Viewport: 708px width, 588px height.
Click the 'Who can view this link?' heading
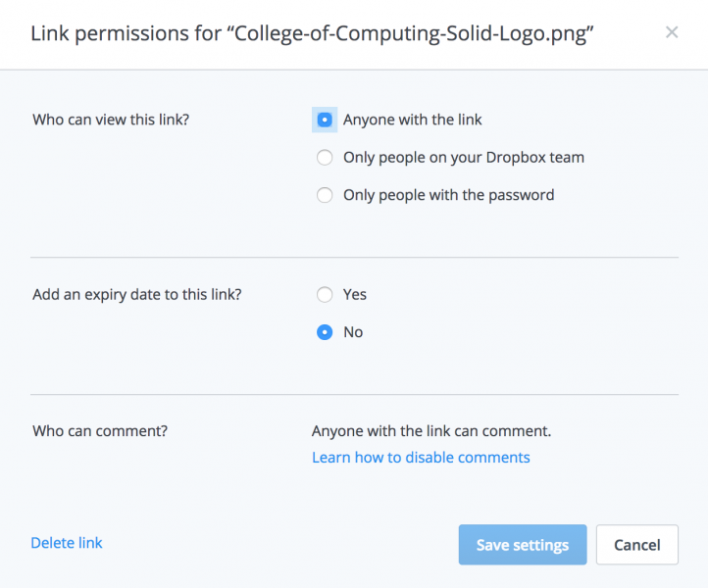tap(109, 120)
